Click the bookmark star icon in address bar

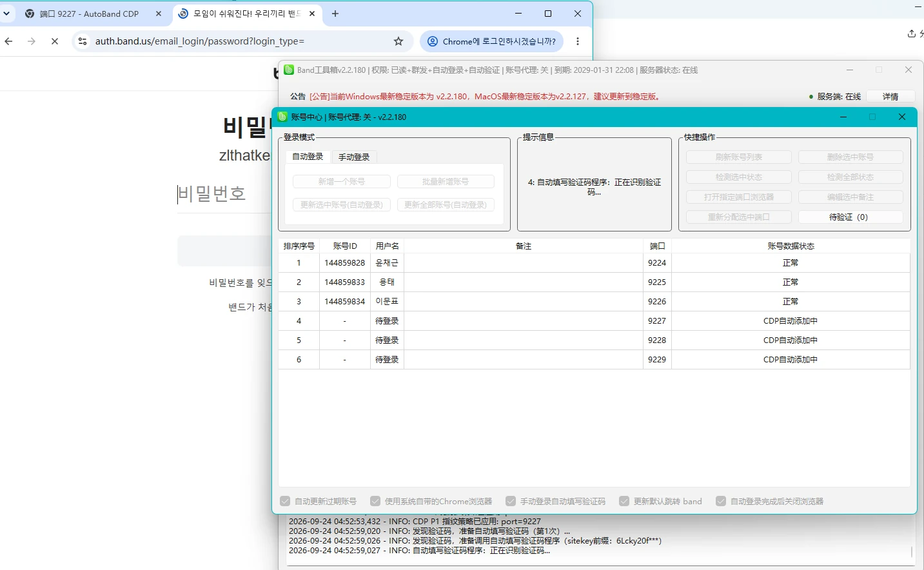tap(398, 41)
